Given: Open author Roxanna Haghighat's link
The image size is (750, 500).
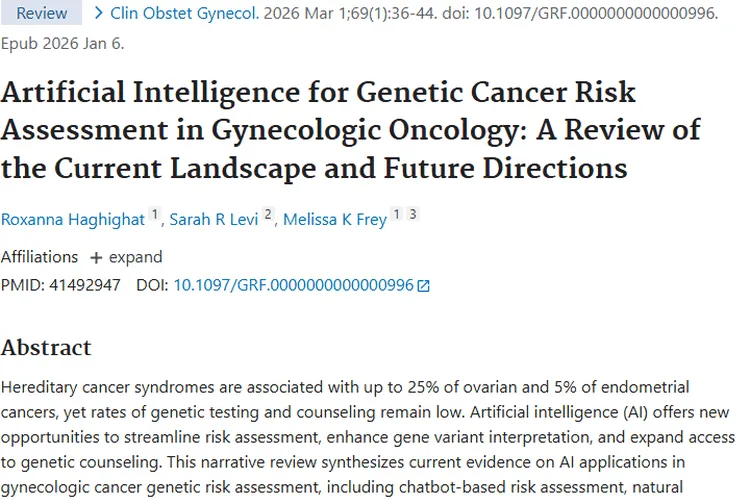Looking at the screenshot, I should click(x=73, y=220).
